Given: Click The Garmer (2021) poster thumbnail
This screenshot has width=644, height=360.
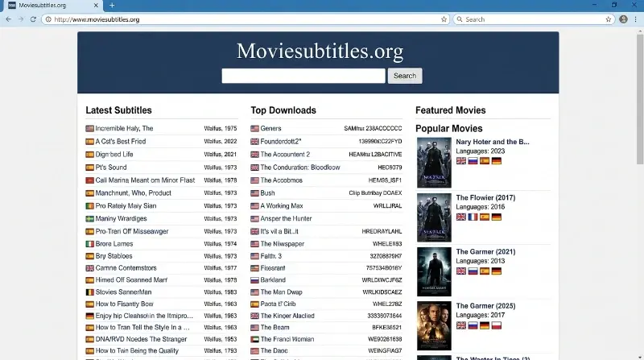Looking at the screenshot, I should [x=434, y=271].
